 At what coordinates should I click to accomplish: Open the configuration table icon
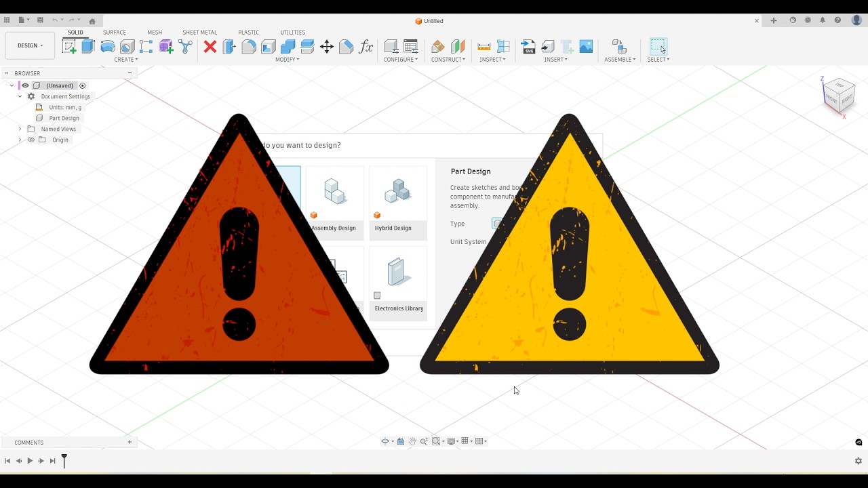411,47
